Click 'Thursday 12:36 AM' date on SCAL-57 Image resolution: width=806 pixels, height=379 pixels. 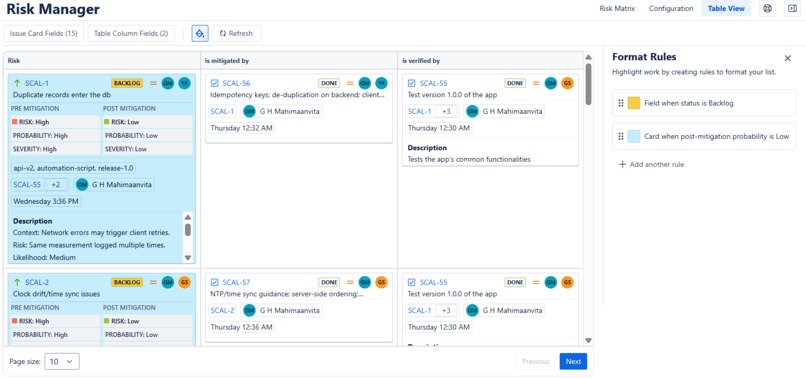(x=242, y=327)
